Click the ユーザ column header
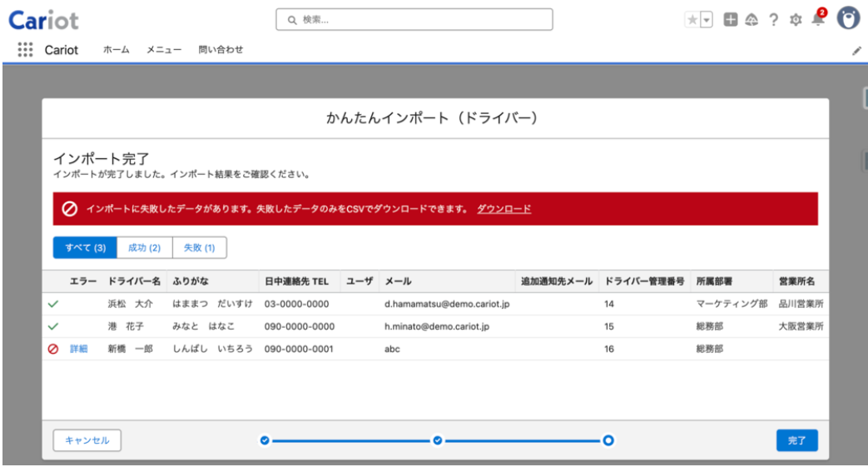Image resolution: width=868 pixels, height=467 pixels. 360,281
